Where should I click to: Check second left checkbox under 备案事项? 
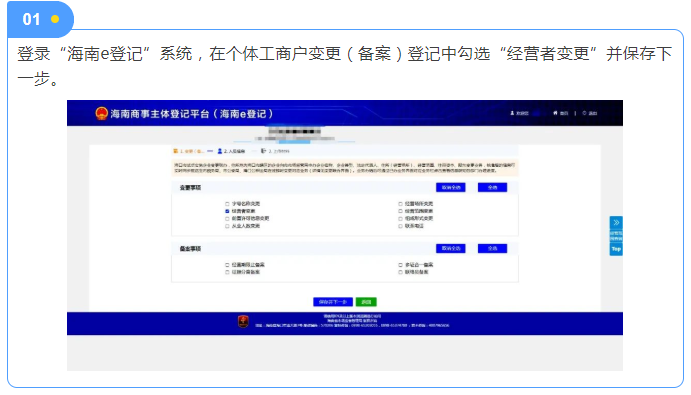click(x=227, y=272)
